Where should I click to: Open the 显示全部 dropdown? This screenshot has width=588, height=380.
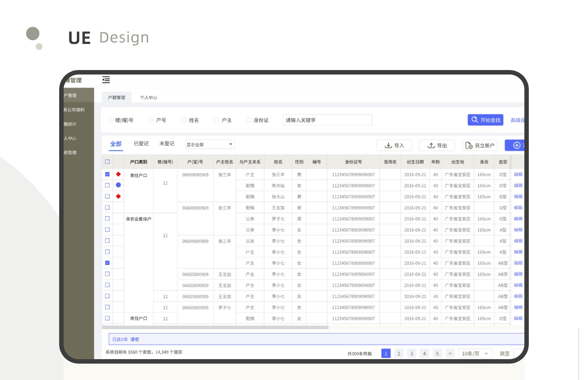(210, 145)
